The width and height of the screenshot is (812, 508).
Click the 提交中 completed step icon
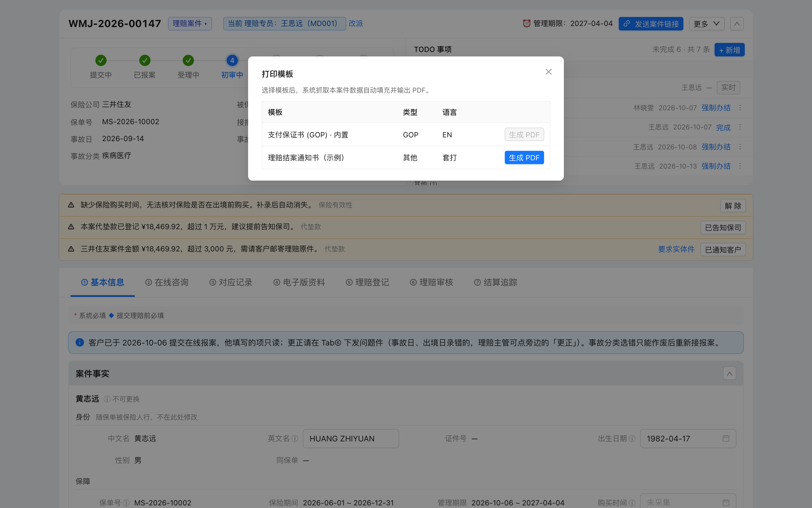click(x=101, y=60)
